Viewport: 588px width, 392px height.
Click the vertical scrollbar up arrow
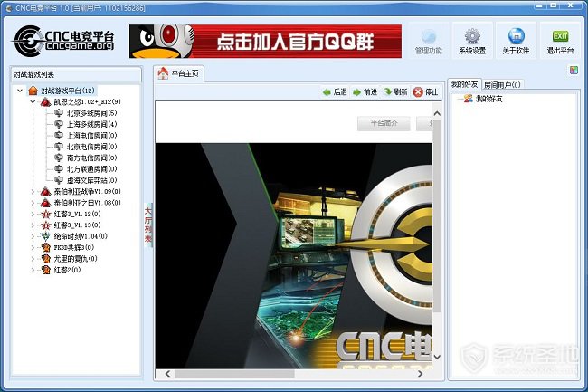[x=437, y=113]
